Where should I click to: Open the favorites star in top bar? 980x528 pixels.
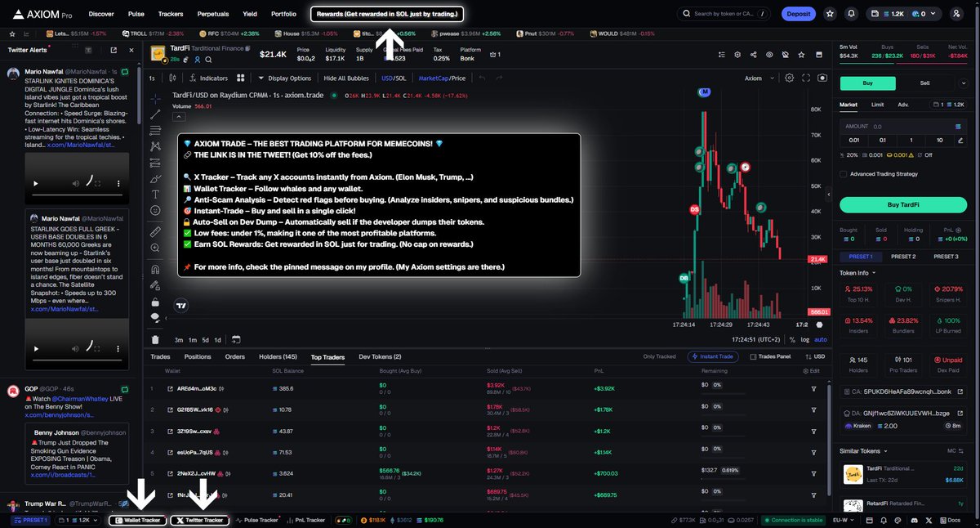point(830,14)
